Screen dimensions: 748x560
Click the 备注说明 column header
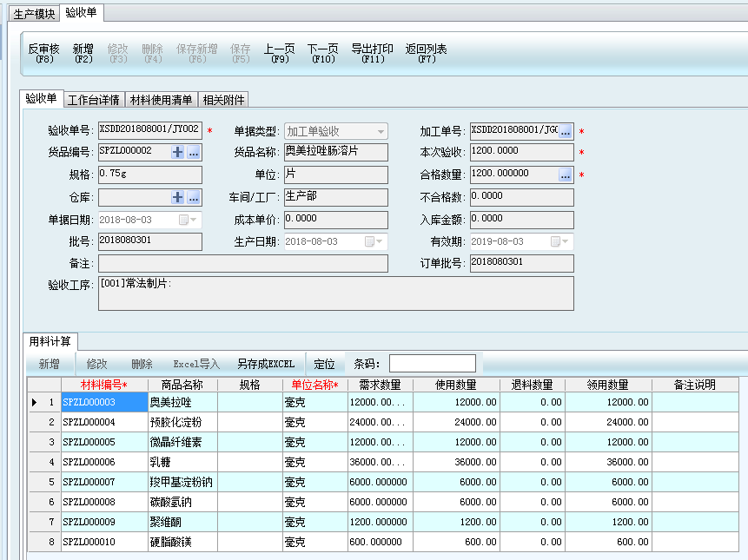click(x=695, y=385)
